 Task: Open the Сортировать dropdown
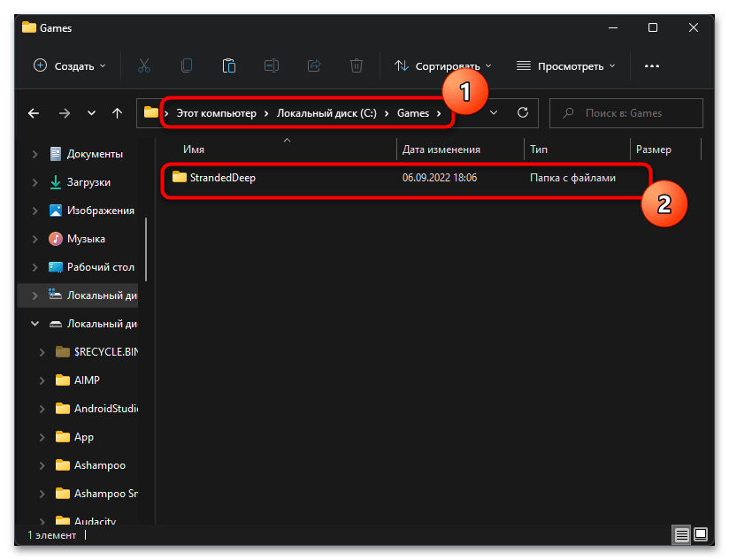(442, 65)
